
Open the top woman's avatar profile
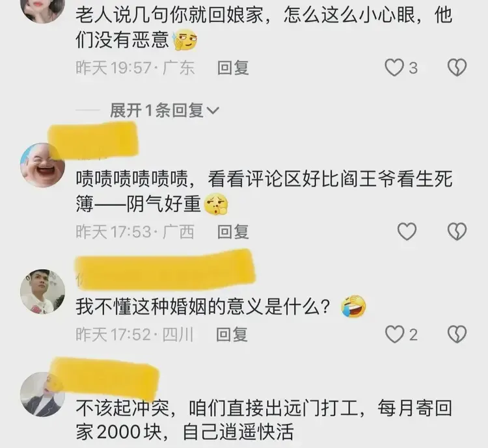tap(43, 9)
